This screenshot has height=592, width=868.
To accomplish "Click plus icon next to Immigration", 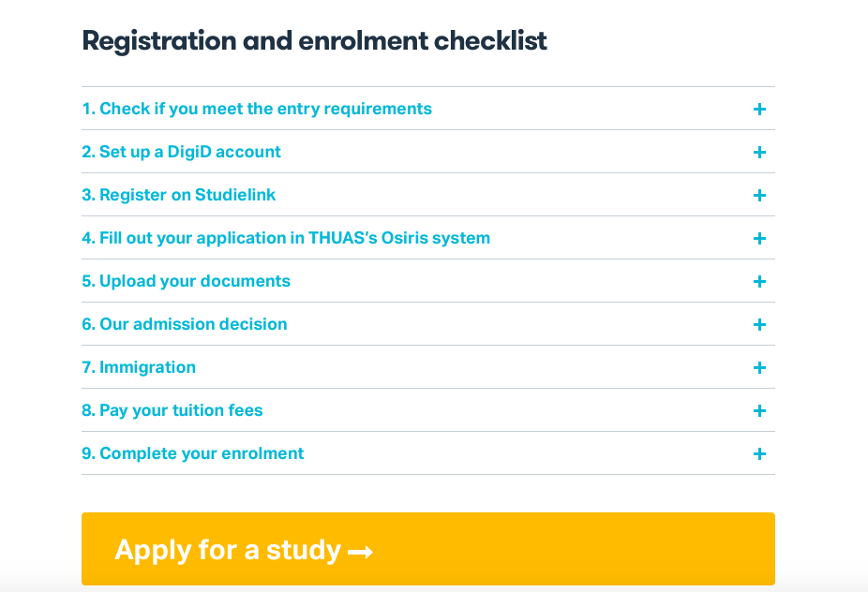I will [759, 368].
